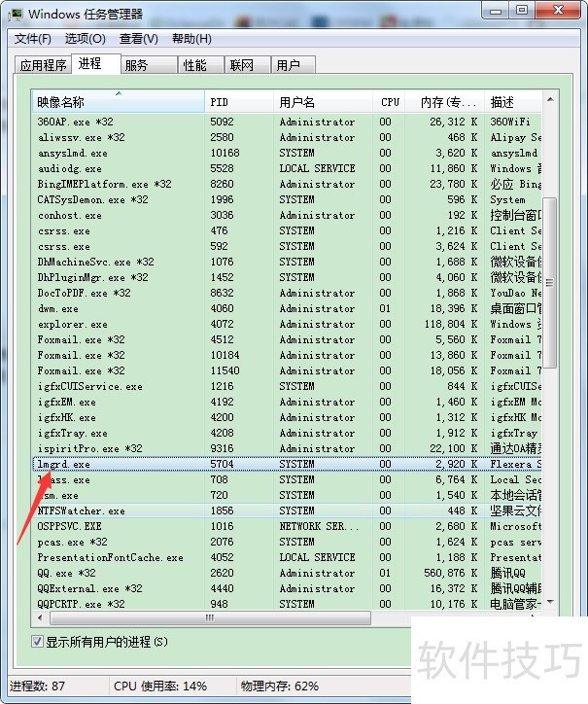The width and height of the screenshot is (588, 704).
Task: Sort by PID column header
Action: (x=239, y=102)
